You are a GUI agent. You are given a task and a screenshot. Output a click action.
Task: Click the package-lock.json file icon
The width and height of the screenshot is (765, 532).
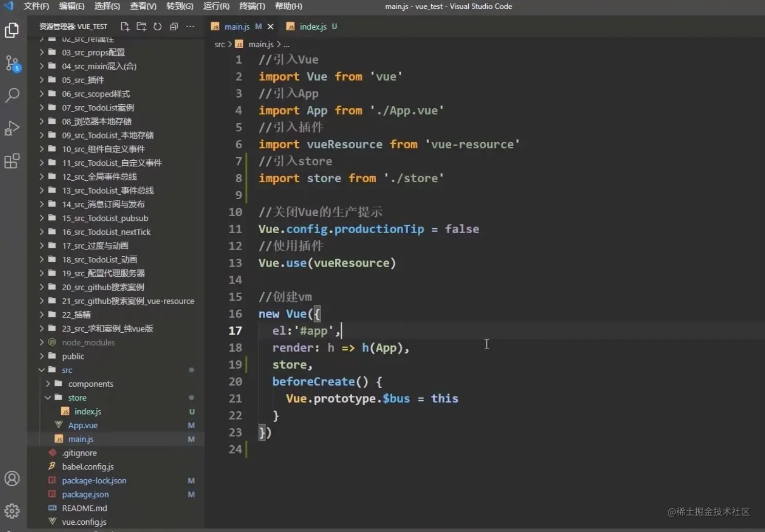(x=52, y=481)
